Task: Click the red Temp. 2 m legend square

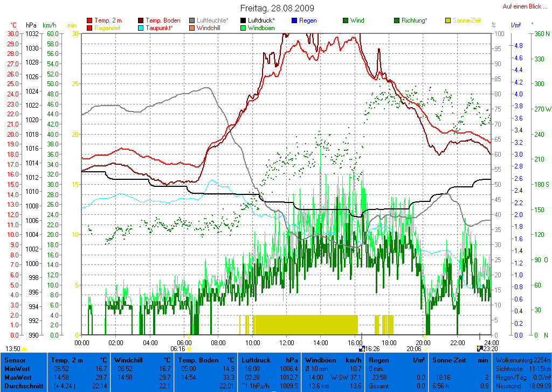Action: coord(89,20)
